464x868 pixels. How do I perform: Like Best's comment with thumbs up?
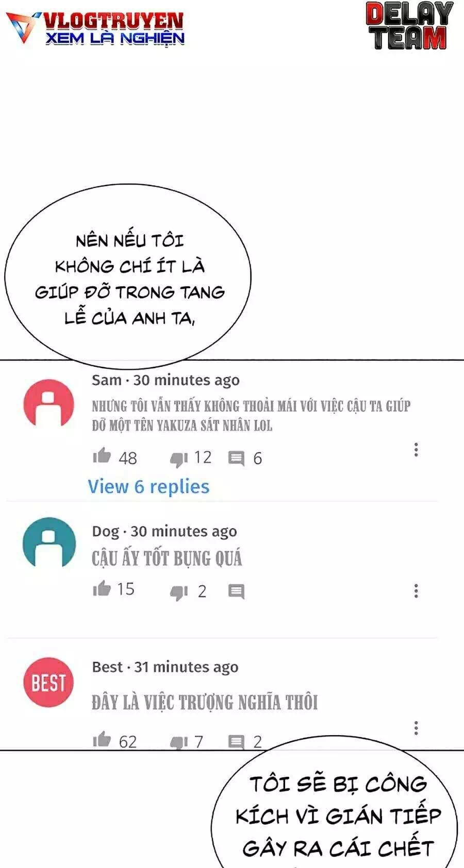(102, 740)
